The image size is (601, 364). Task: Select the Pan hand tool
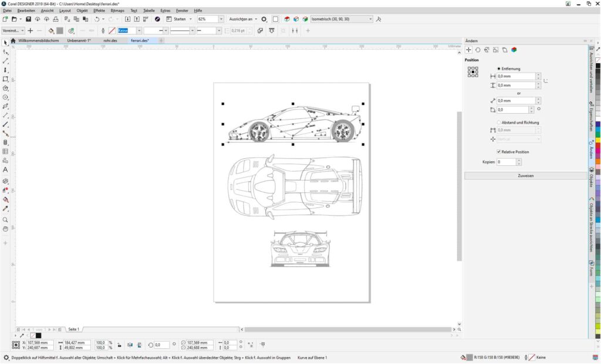(5, 229)
